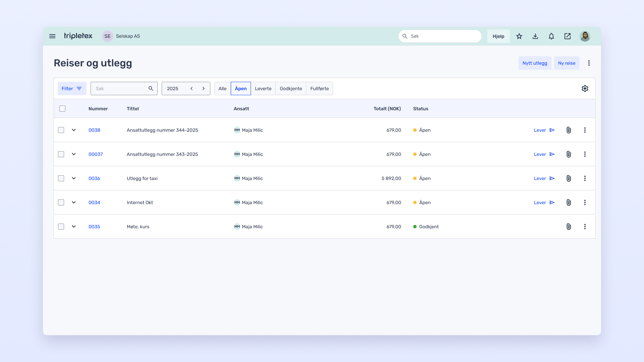The height and width of the screenshot is (362, 644).
Task: Open the Filter panel
Action: [72, 88]
